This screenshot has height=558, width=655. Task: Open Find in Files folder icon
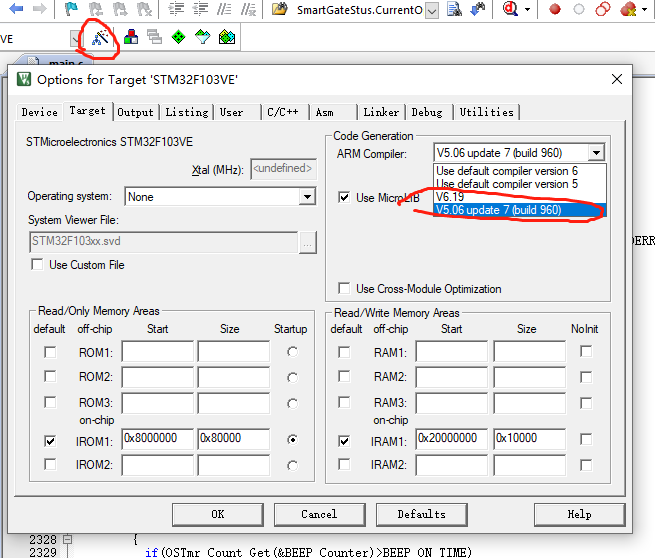[280, 9]
